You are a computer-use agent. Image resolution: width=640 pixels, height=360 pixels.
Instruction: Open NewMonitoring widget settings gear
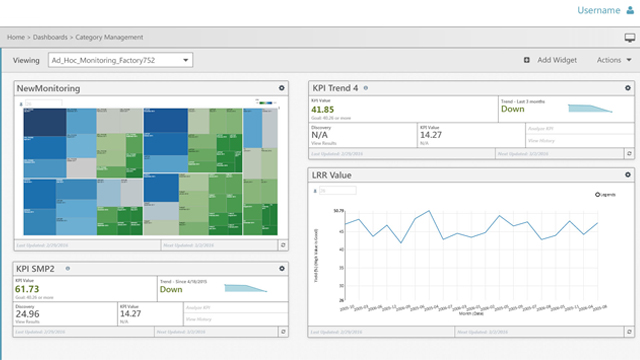click(x=282, y=88)
